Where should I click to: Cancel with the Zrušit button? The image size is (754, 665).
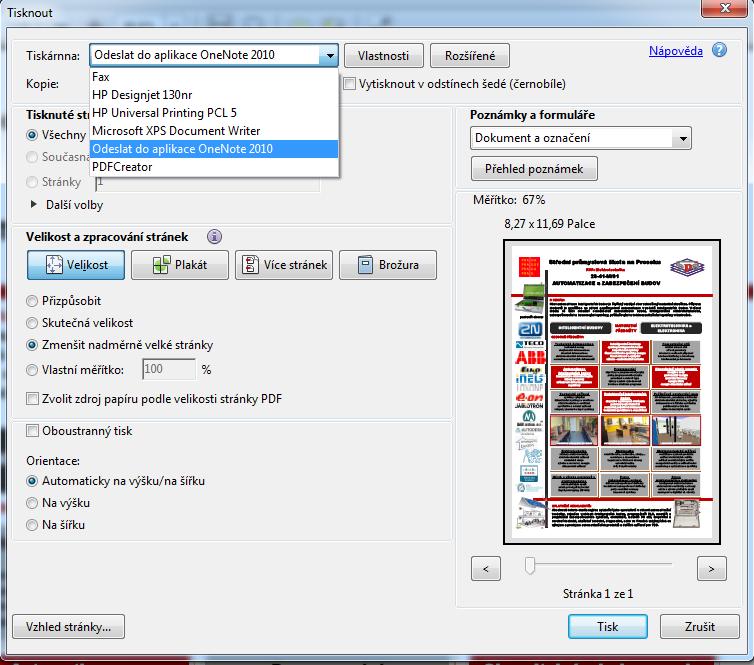click(700, 627)
